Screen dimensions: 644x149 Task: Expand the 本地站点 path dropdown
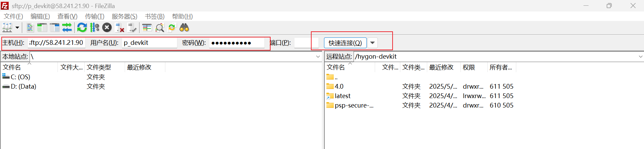click(x=318, y=57)
